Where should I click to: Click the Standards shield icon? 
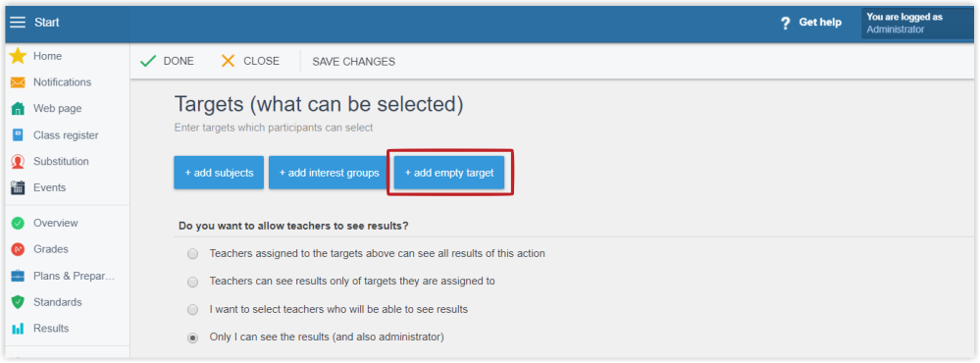[x=18, y=302]
